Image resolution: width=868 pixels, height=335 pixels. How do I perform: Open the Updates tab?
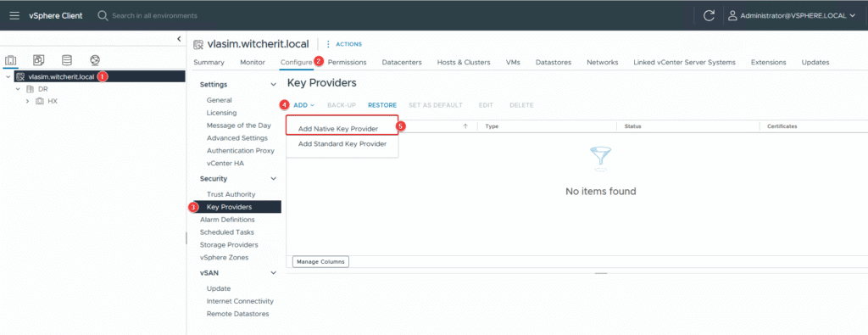(815, 62)
